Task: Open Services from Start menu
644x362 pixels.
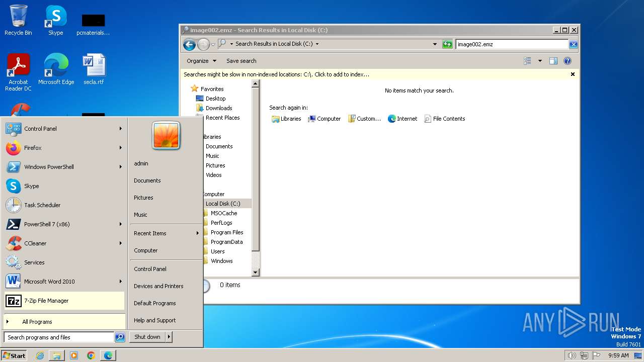Action: (x=64, y=262)
